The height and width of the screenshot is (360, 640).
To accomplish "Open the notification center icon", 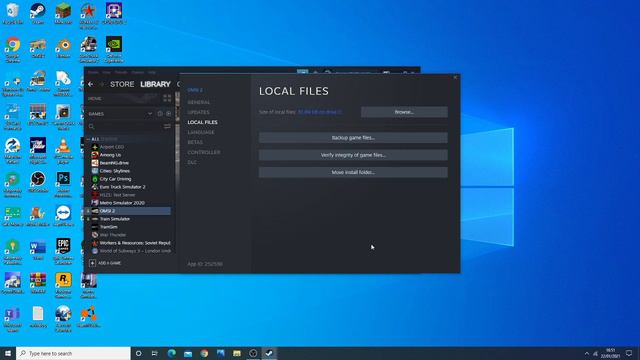I will (x=629, y=353).
